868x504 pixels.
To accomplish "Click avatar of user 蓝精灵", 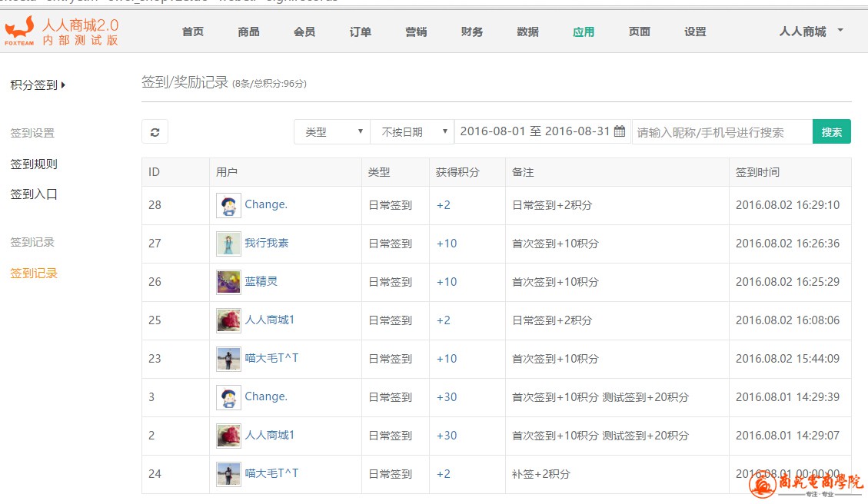I will pyautogui.click(x=228, y=282).
